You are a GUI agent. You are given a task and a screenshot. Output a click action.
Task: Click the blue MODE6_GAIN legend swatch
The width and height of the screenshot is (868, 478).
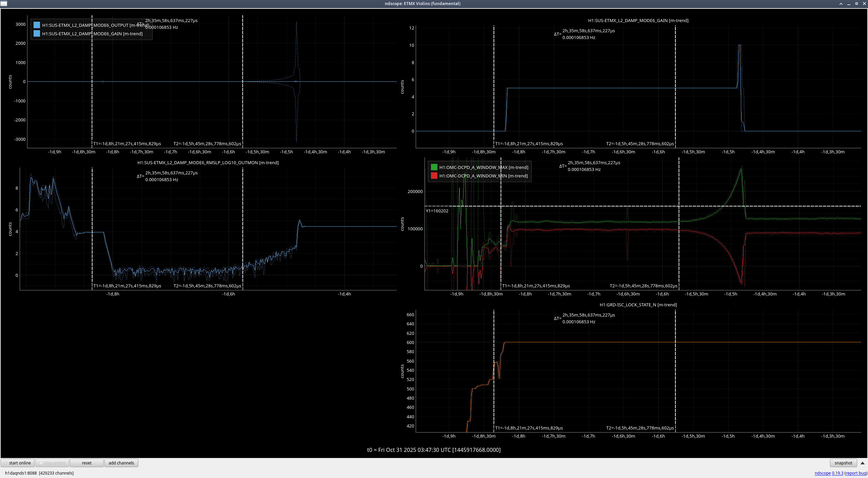point(37,34)
